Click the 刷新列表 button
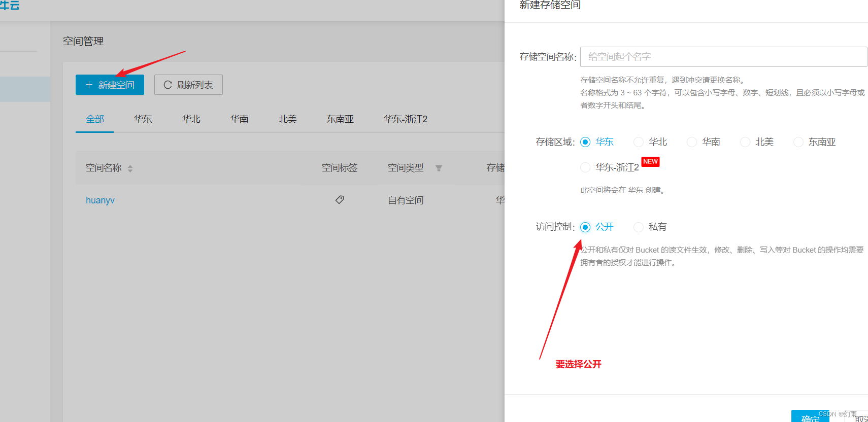This screenshot has height=422, width=868. [x=188, y=85]
